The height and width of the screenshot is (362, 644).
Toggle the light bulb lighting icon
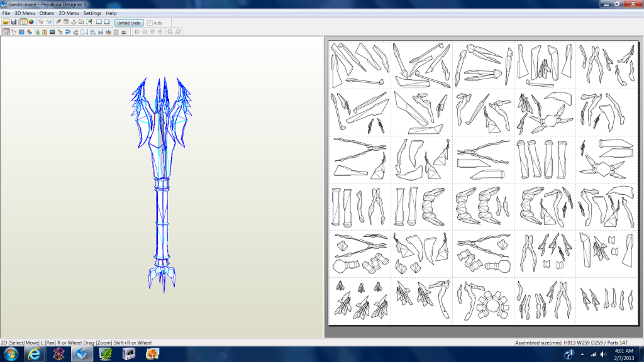click(x=23, y=22)
